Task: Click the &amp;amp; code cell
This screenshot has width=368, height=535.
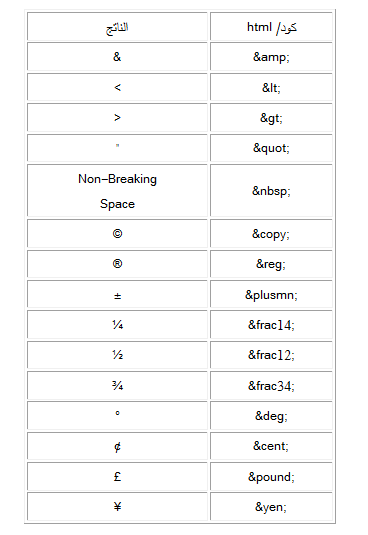Action: 271,57
